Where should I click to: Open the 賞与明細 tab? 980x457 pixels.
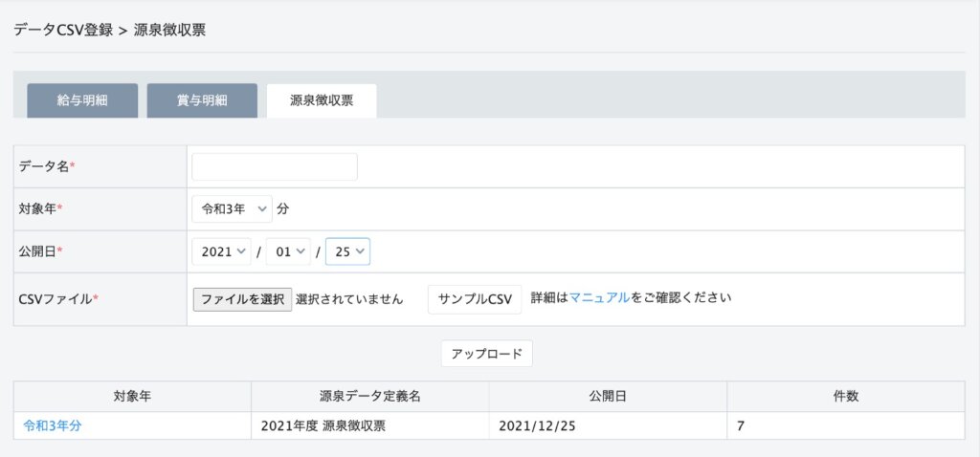pos(202,100)
